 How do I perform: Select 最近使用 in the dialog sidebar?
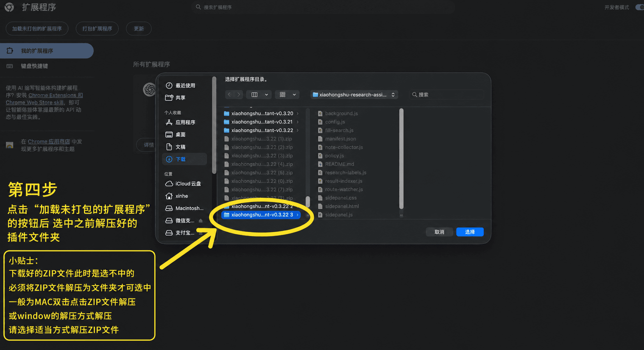click(x=185, y=86)
